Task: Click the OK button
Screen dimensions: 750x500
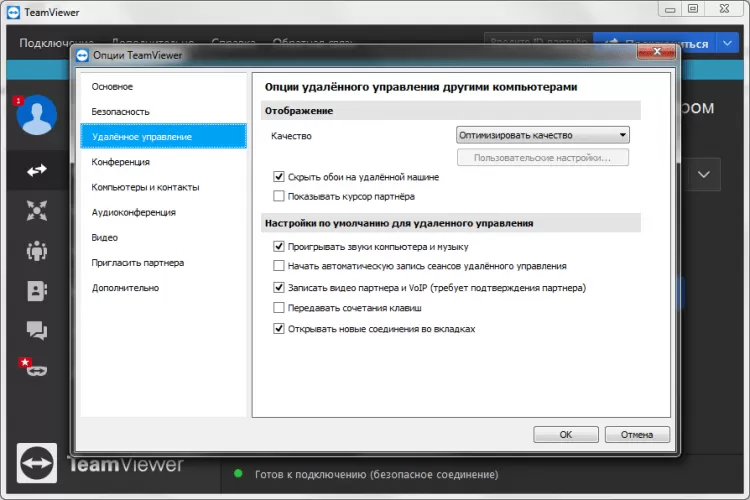Action: point(566,434)
